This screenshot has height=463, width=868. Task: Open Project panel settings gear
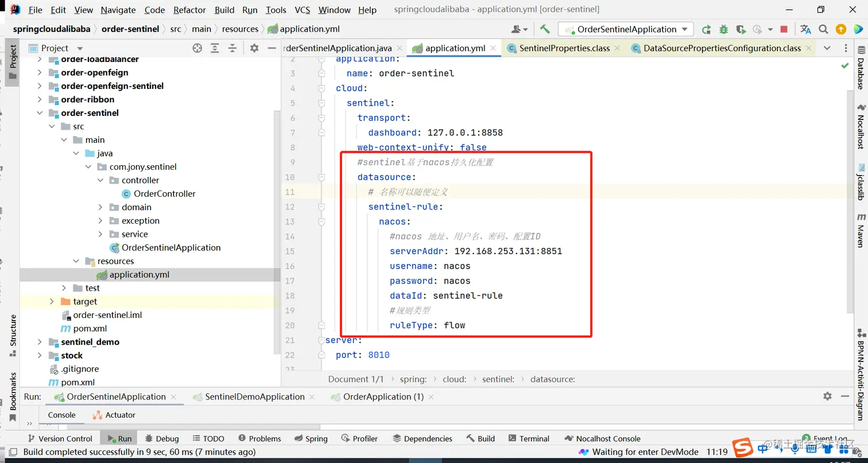tap(254, 48)
